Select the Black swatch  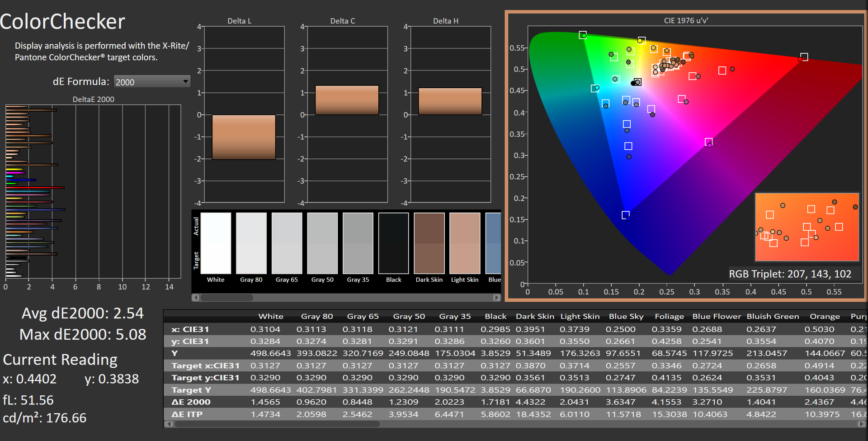click(394, 243)
